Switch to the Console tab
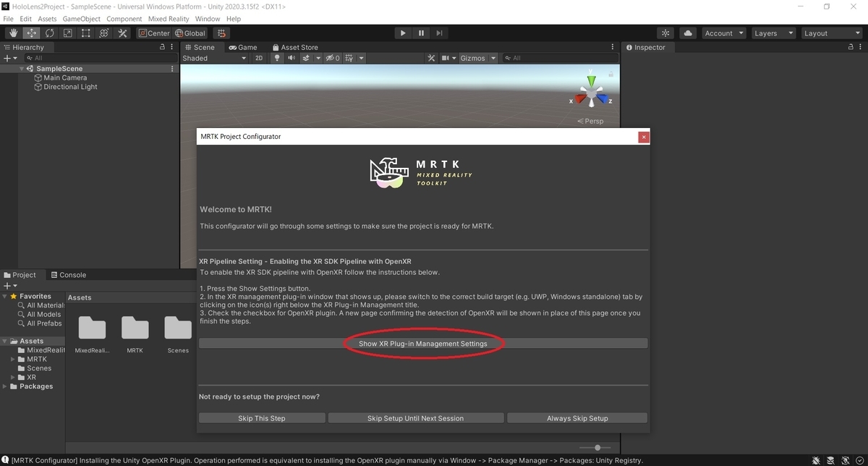 [67, 275]
